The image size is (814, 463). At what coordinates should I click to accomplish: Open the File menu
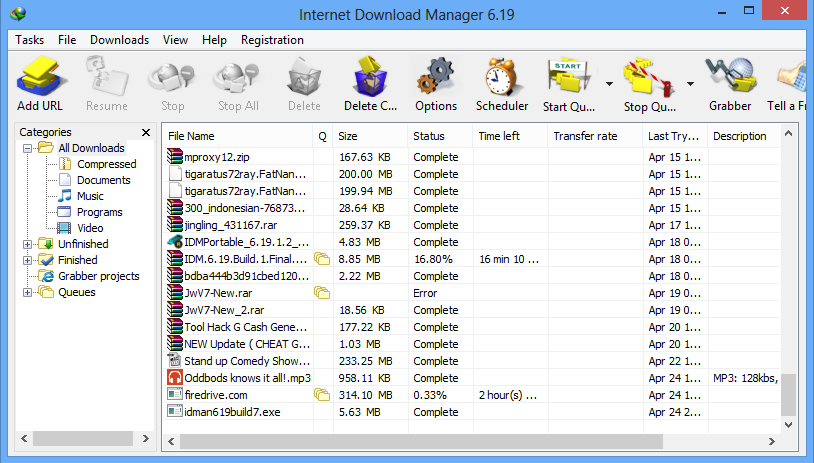pyautogui.click(x=67, y=40)
